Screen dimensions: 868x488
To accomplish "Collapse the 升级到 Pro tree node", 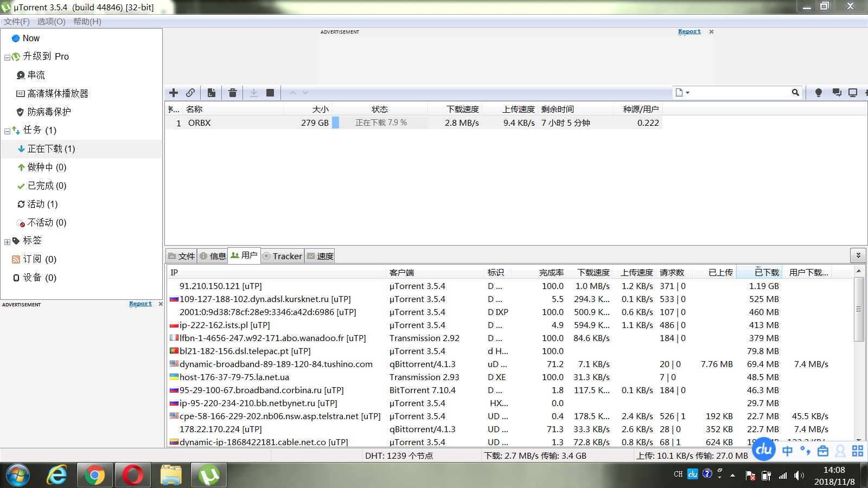I will coord(7,57).
